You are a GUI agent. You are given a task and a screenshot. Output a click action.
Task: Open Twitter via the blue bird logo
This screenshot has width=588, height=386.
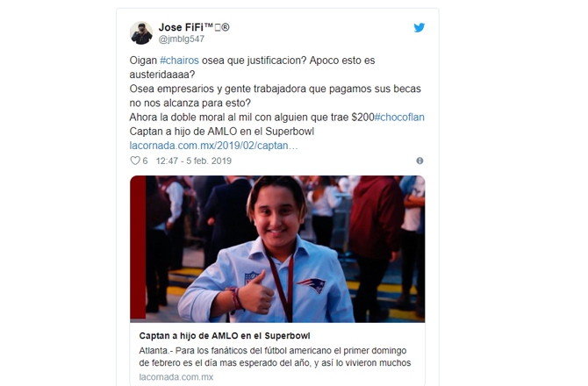[x=419, y=27]
